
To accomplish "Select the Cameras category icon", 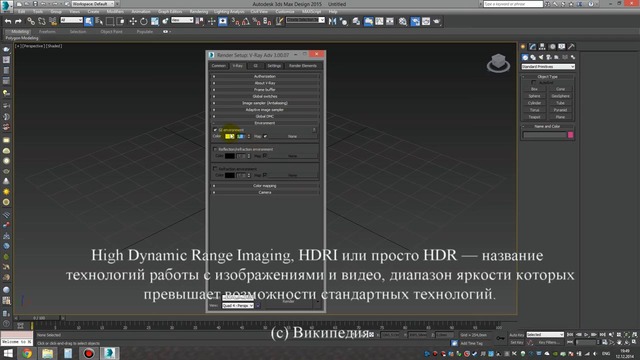I will 549,57.
